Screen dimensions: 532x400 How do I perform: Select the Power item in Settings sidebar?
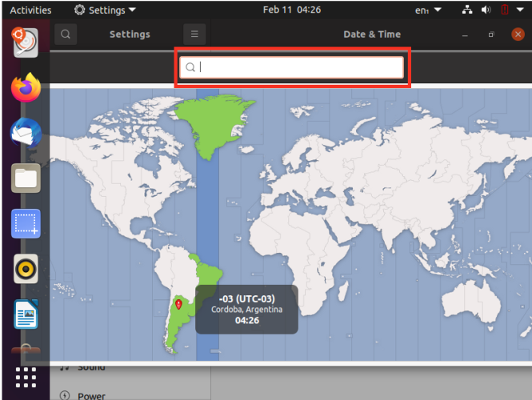(x=130, y=395)
